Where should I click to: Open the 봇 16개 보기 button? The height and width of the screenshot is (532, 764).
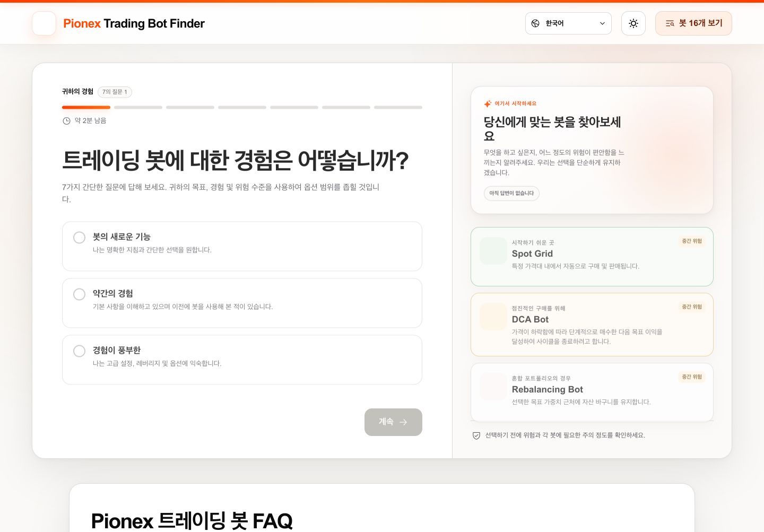click(x=693, y=23)
